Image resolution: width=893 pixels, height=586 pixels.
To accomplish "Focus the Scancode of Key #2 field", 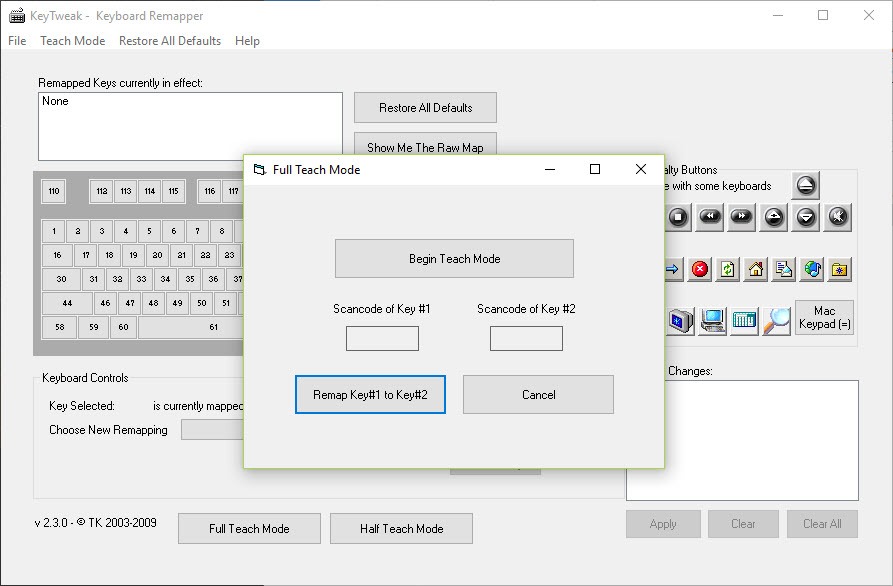I will point(526,338).
